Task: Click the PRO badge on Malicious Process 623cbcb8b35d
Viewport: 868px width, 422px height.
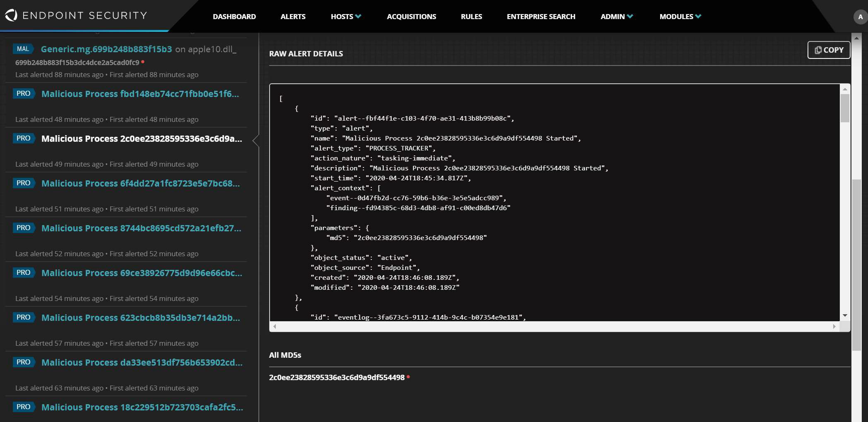Action: click(x=24, y=318)
